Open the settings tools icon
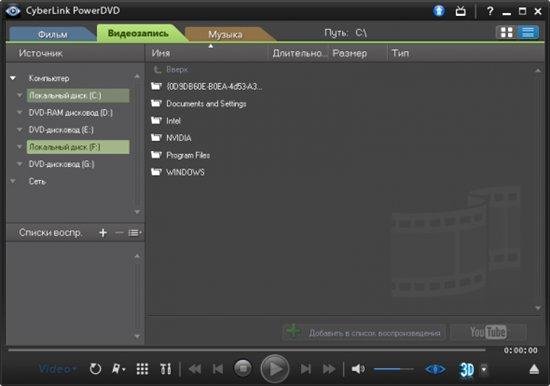This screenshot has height=386, width=550. click(x=166, y=369)
